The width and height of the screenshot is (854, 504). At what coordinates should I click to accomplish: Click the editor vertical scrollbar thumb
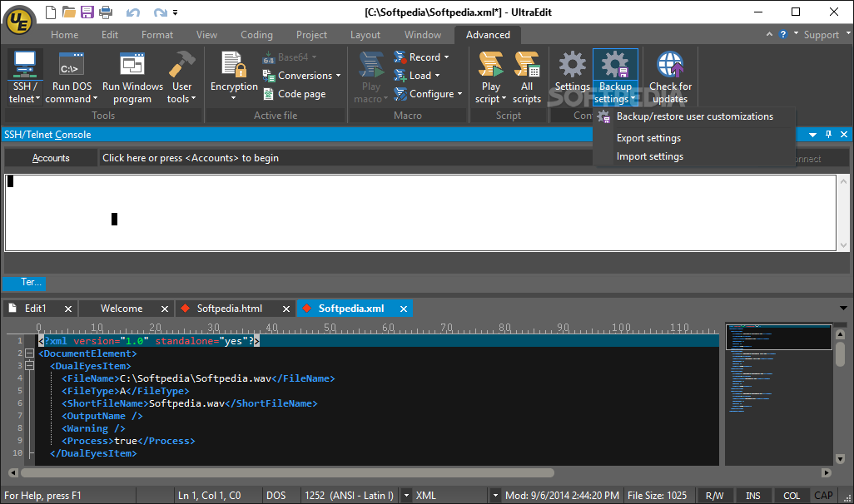click(840, 354)
